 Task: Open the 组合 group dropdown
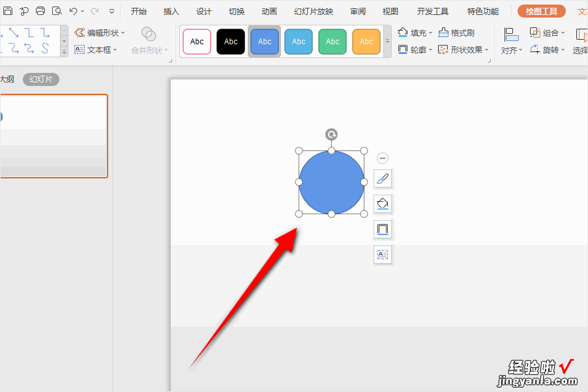[x=547, y=33]
